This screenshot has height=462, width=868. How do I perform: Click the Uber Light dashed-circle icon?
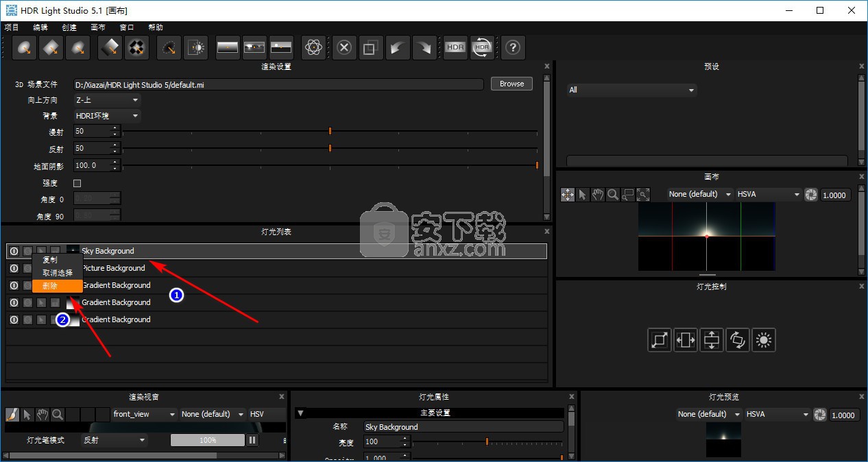click(169, 47)
